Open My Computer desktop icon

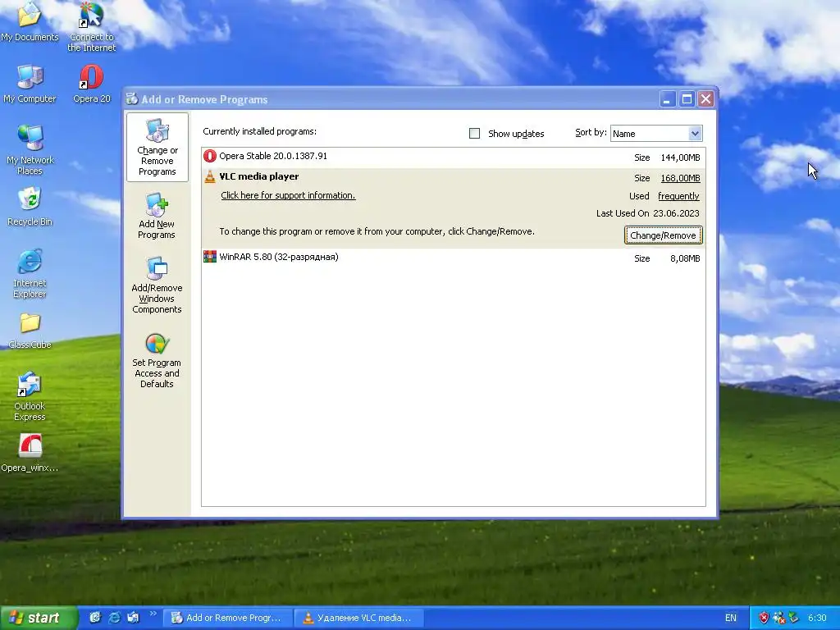pyautogui.click(x=30, y=84)
